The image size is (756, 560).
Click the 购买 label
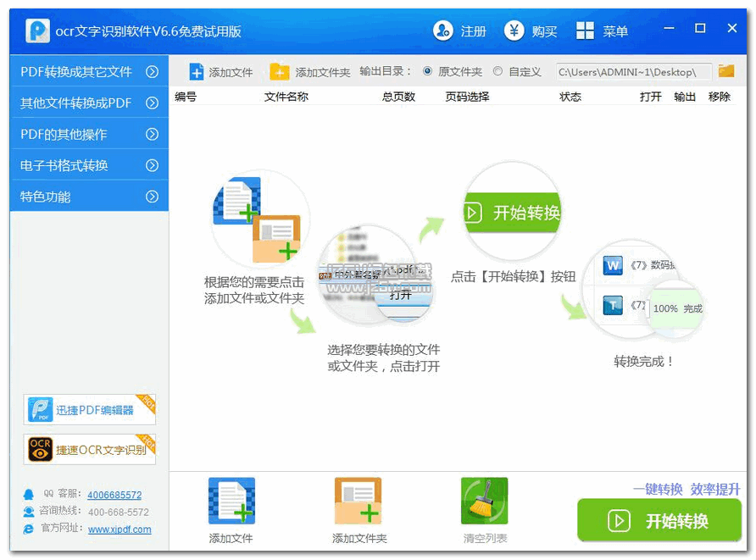[544, 31]
